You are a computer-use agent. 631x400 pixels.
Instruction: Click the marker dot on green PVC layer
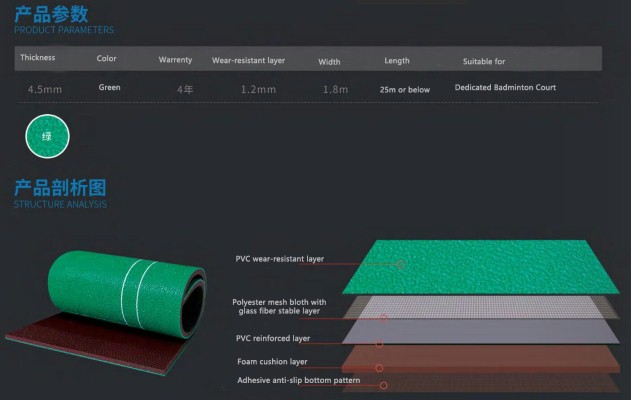400,265
